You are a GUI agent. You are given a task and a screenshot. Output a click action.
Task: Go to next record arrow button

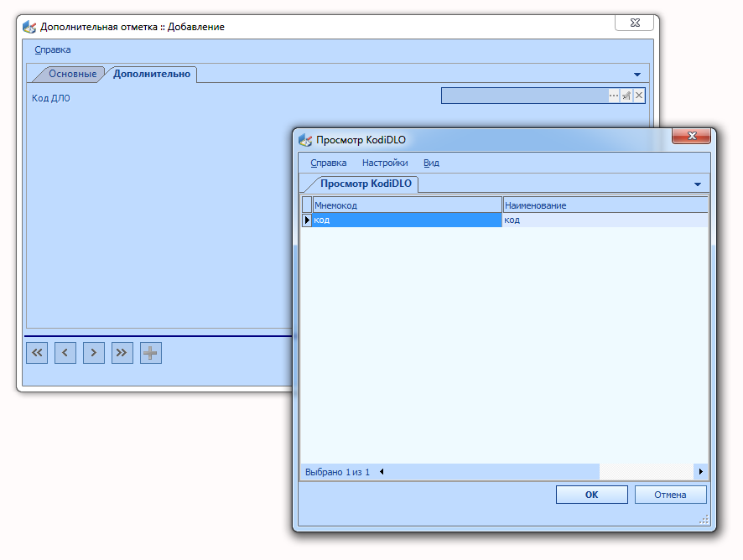point(94,353)
